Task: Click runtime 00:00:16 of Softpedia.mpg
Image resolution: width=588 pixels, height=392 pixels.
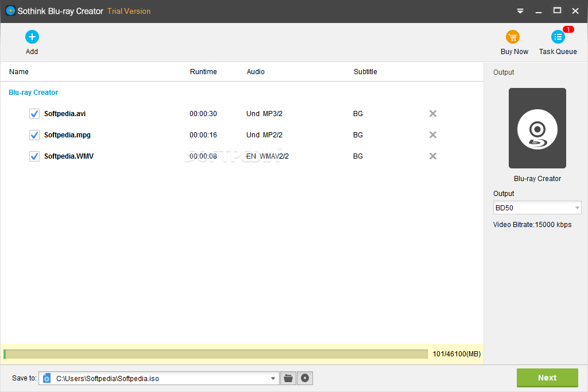Action: [203, 135]
